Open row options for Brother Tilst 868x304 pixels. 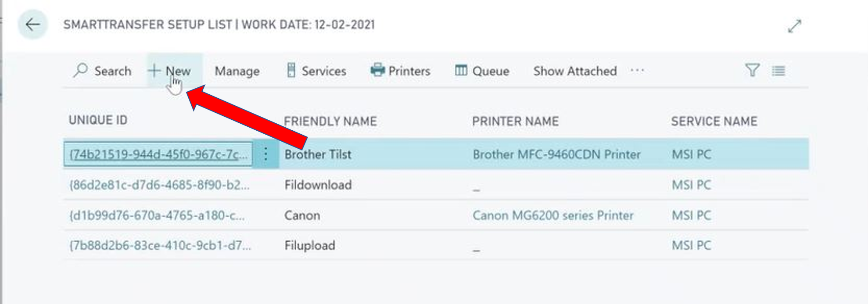click(265, 154)
